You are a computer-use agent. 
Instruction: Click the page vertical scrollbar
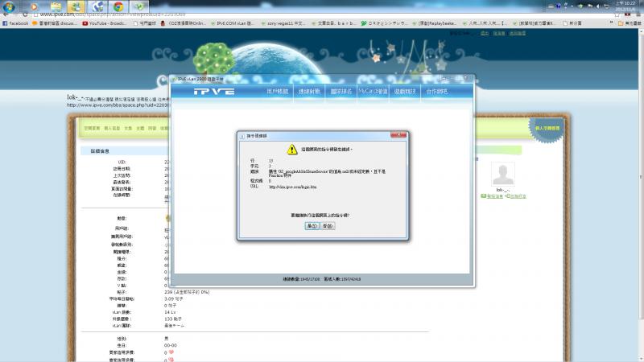(641, 176)
